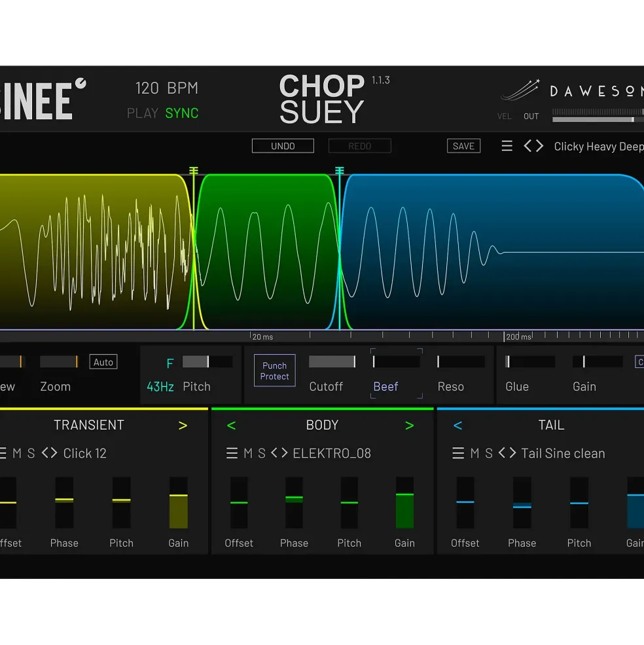Go to the next global preset arrow
This screenshot has width=644, height=645.
click(539, 145)
